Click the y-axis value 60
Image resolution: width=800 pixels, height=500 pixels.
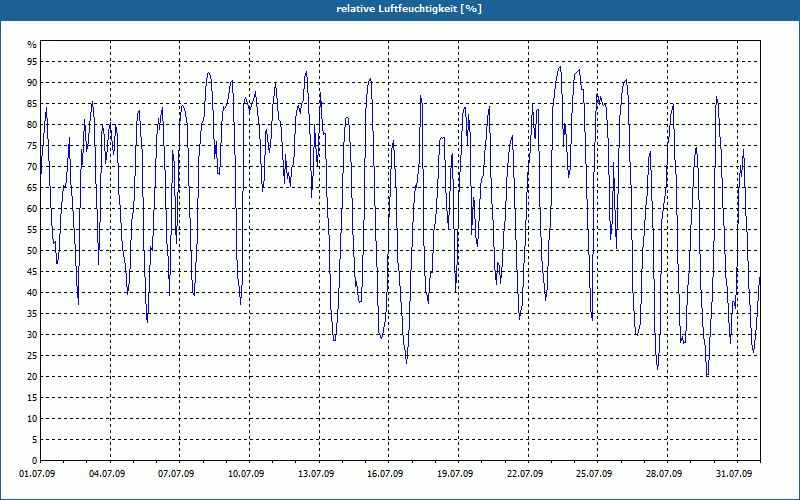(x=32, y=209)
